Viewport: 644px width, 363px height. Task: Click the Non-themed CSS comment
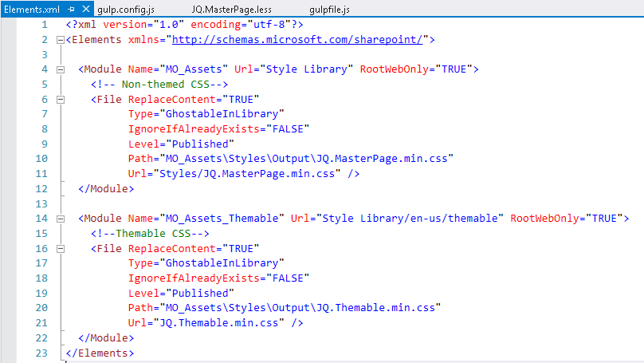pos(159,85)
